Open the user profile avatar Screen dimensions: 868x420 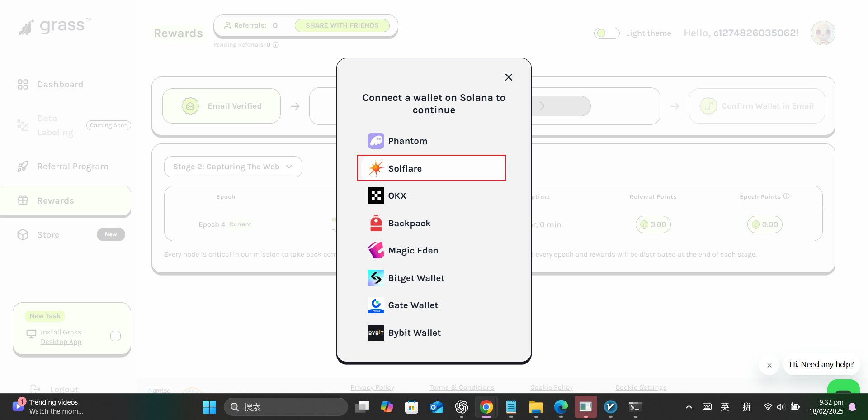pyautogui.click(x=823, y=33)
